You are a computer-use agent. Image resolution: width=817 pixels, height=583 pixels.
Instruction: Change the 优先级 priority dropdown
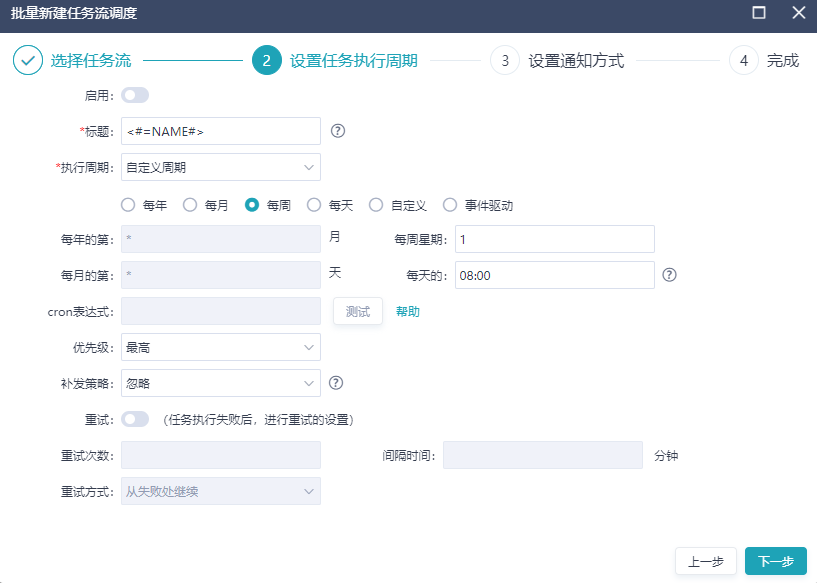(x=220, y=347)
